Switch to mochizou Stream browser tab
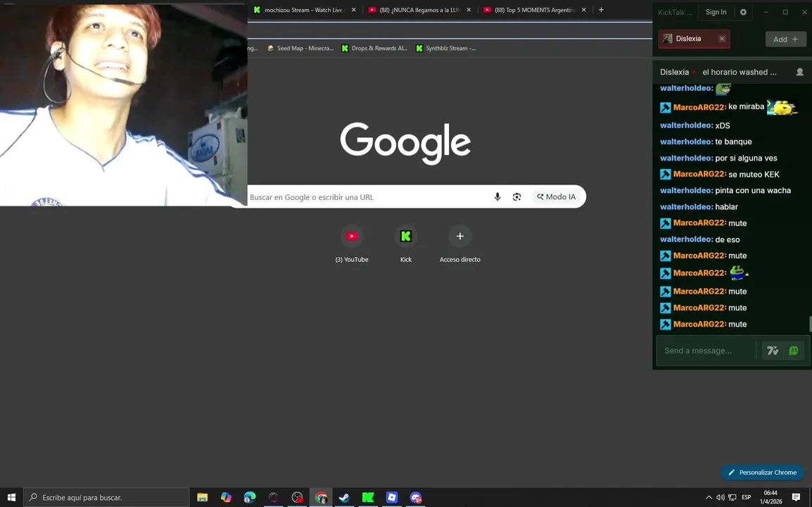The image size is (812, 507). click(x=303, y=10)
